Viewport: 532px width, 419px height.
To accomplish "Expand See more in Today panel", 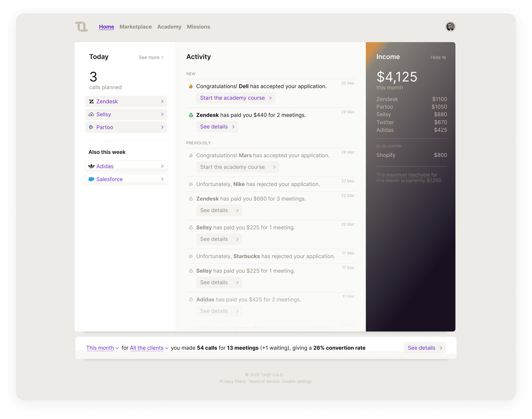I will click(x=151, y=57).
